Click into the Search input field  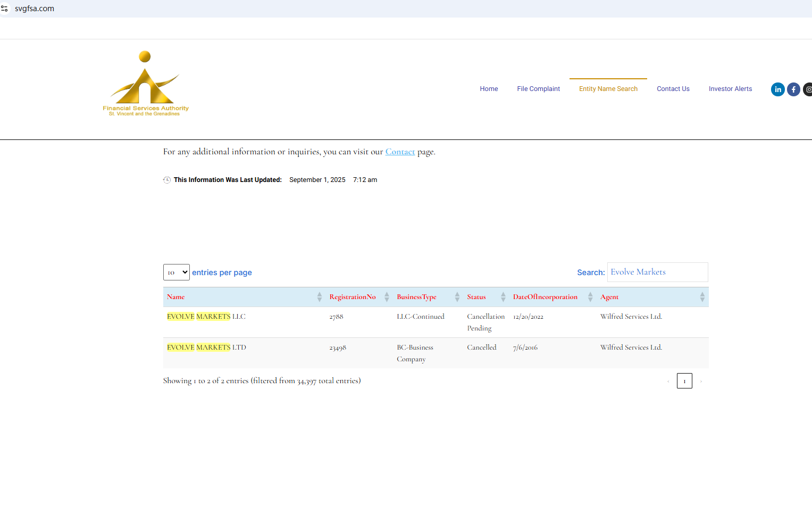pos(657,272)
